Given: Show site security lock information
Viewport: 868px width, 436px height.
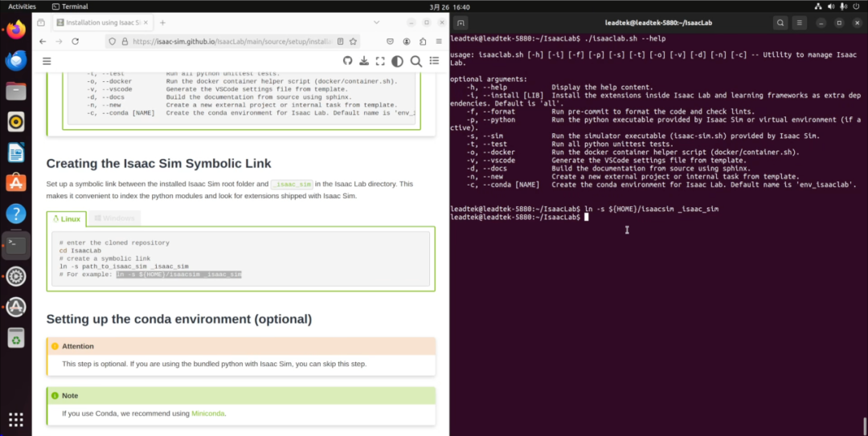Looking at the screenshot, I should click(125, 42).
